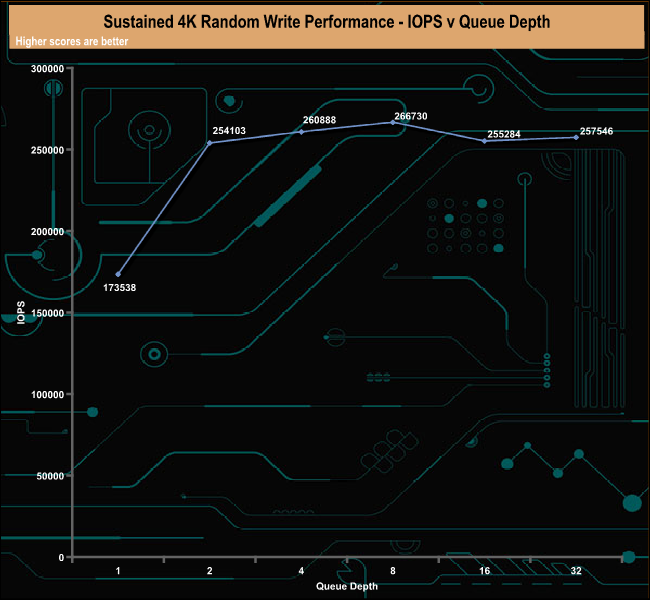
Task: Click the X-axis label 32
Action: click(576, 571)
